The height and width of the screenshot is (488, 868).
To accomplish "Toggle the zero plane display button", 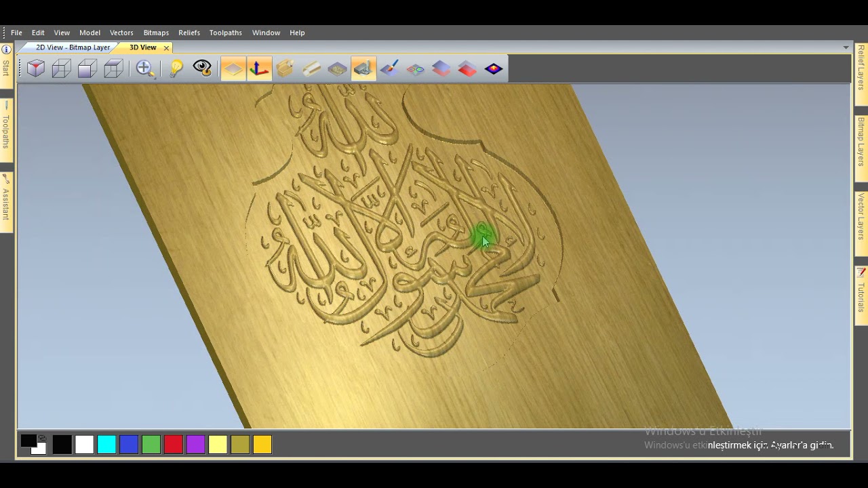I will [x=233, y=68].
